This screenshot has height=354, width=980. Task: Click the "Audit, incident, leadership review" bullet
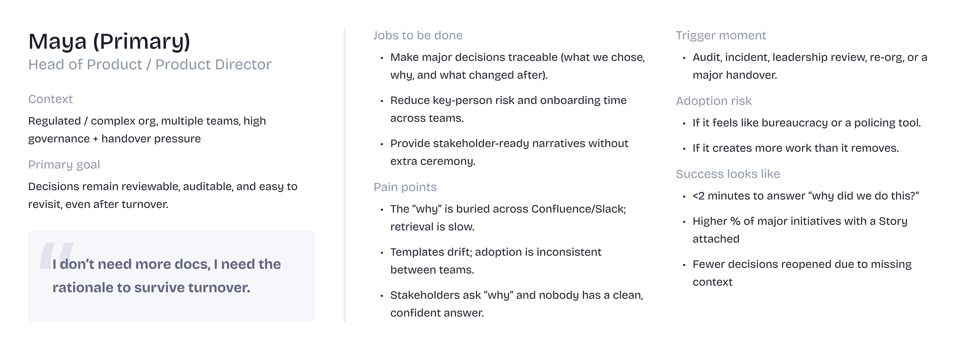[x=810, y=66]
